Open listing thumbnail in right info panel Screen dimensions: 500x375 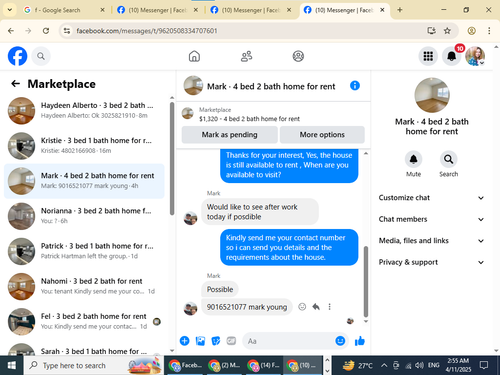(432, 95)
